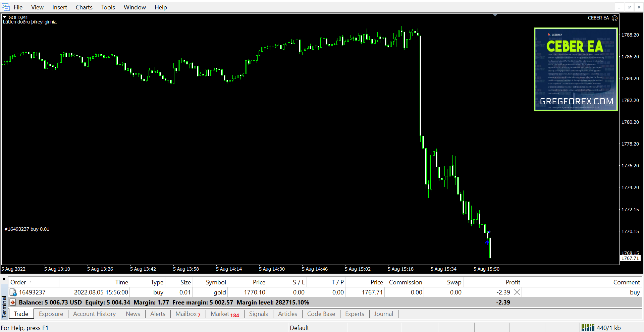Switch to the Experts tab
This screenshot has height=332, width=644.
[354, 314]
